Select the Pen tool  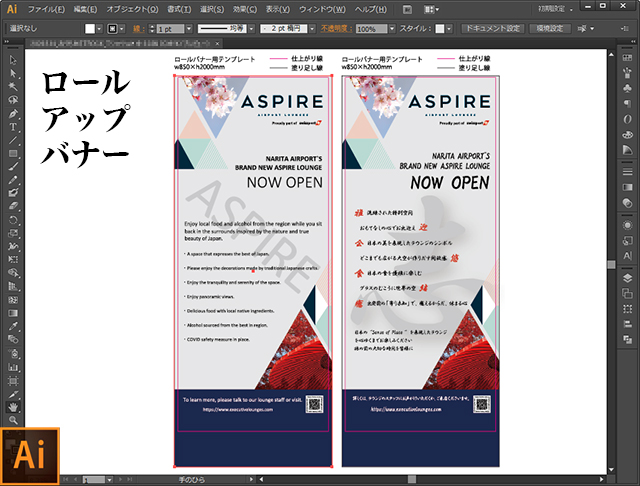point(13,113)
